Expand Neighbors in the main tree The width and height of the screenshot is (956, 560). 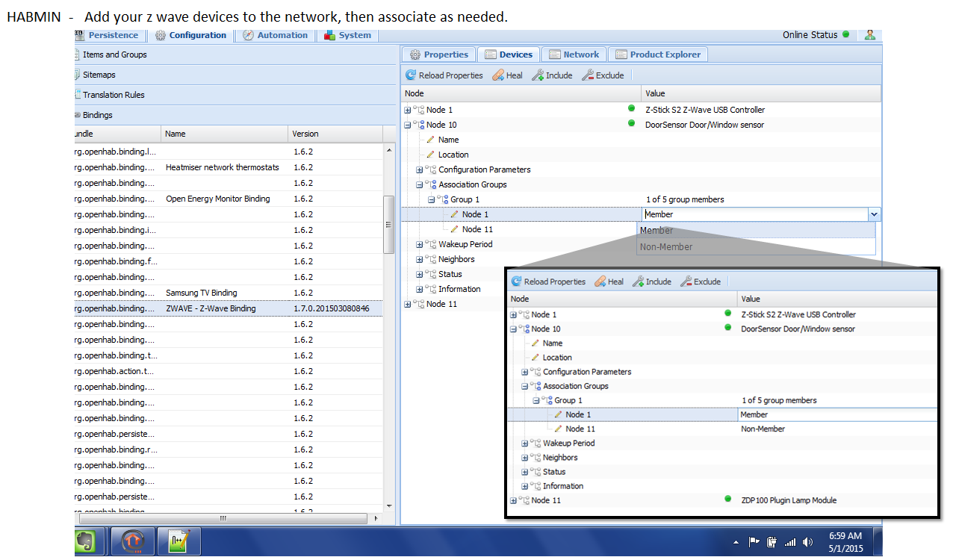[x=420, y=259]
